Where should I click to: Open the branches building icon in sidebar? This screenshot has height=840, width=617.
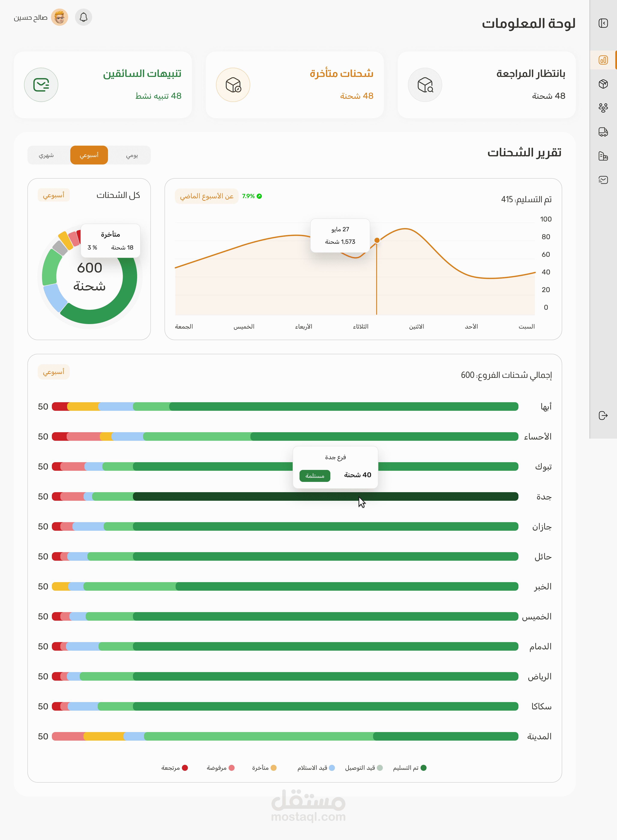[603, 156]
